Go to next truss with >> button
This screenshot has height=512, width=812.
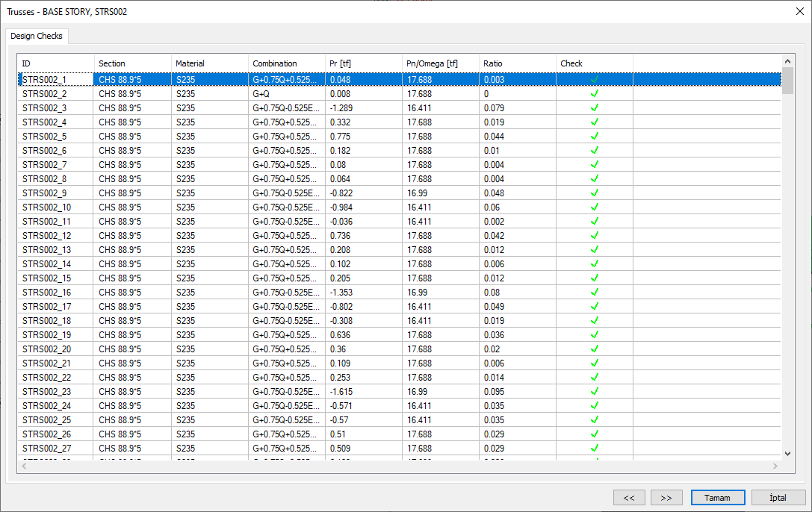(666, 498)
